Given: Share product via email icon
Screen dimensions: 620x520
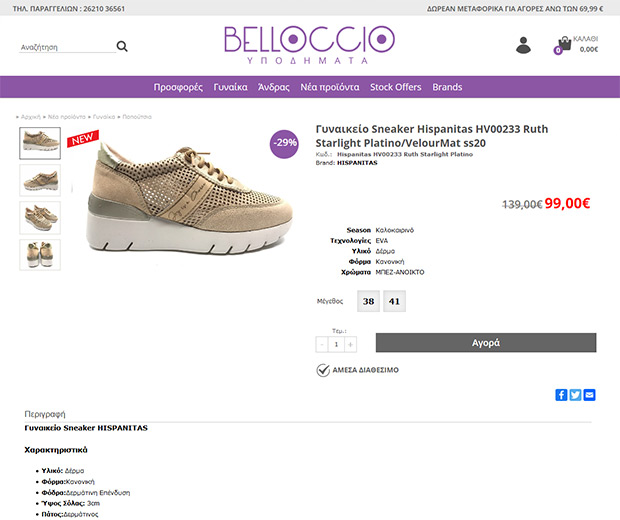Looking at the screenshot, I should (x=589, y=395).
